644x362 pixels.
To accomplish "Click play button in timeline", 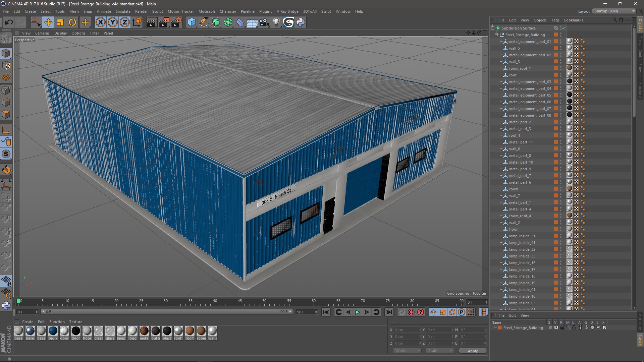I will click(x=357, y=312).
